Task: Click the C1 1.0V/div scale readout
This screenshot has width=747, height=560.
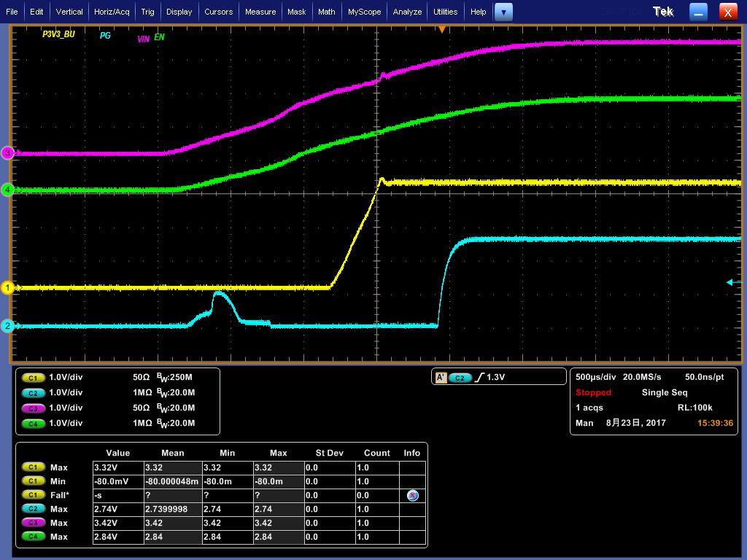Action: point(66,377)
